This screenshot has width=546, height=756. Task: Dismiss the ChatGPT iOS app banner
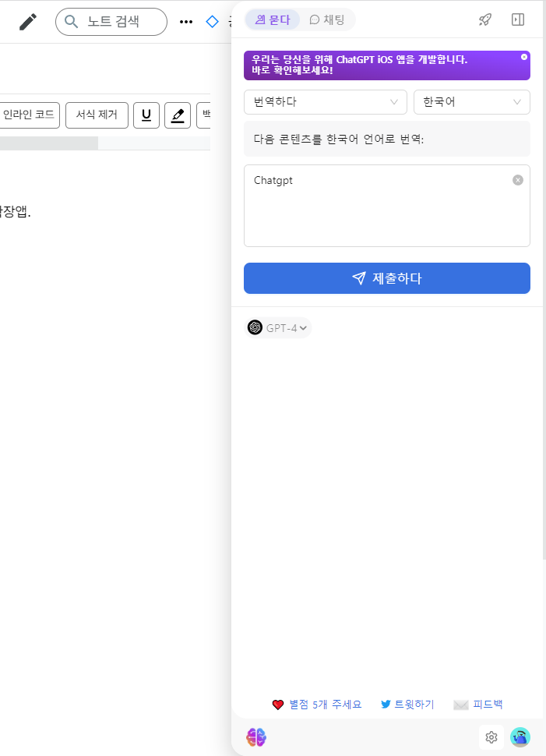pos(523,56)
